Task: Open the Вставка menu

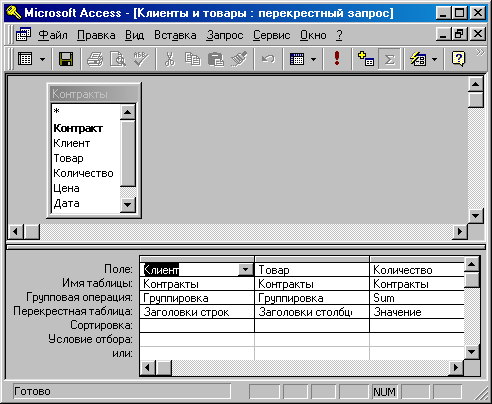Action: [175, 35]
